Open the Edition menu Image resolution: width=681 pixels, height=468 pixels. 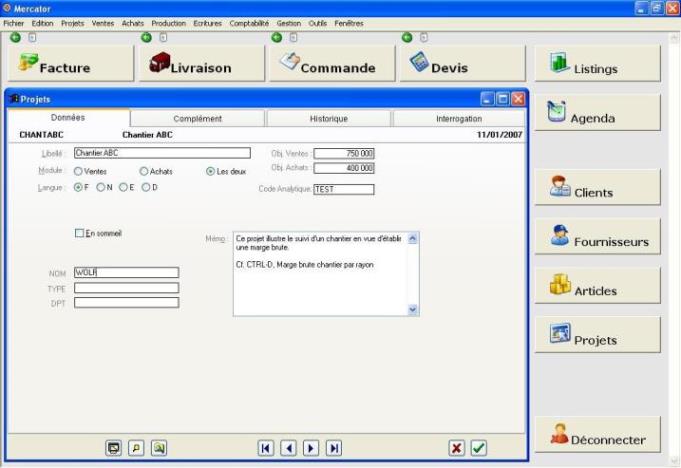click(x=43, y=23)
